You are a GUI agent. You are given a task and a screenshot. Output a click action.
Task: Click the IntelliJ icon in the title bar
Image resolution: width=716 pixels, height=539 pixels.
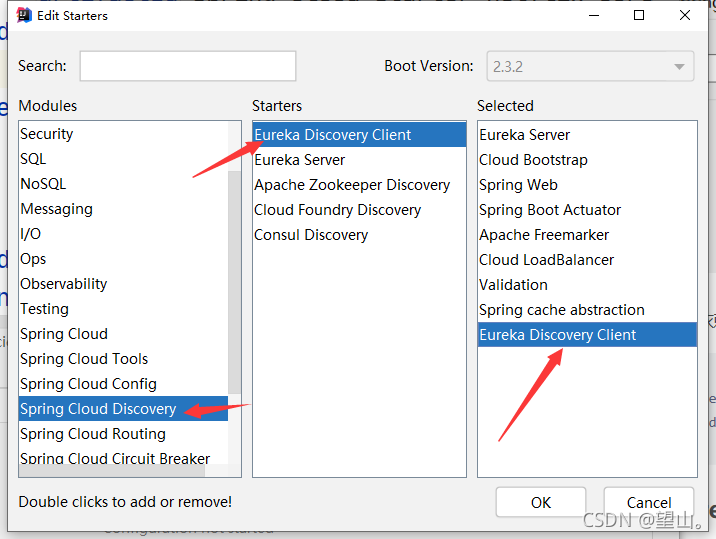(x=24, y=15)
